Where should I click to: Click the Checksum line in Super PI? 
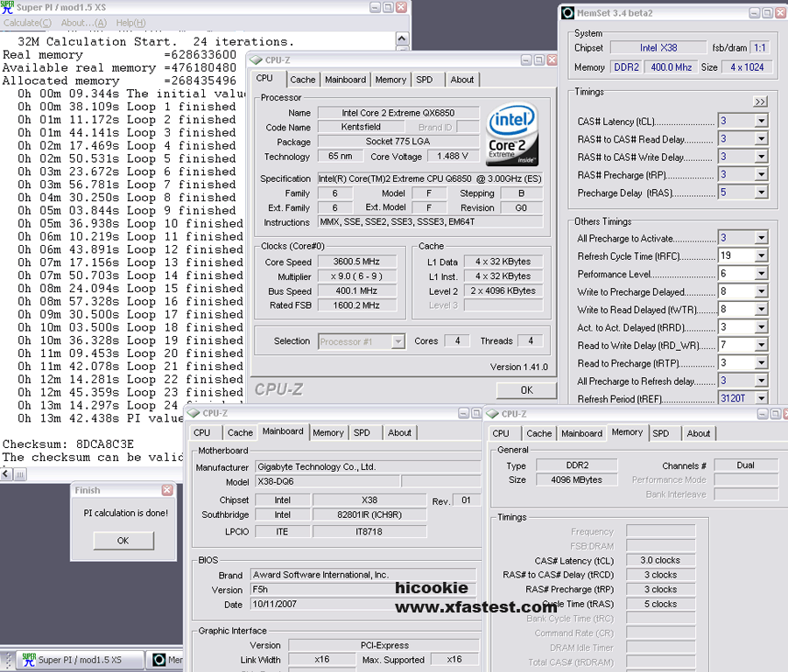pyautogui.click(x=68, y=444)
